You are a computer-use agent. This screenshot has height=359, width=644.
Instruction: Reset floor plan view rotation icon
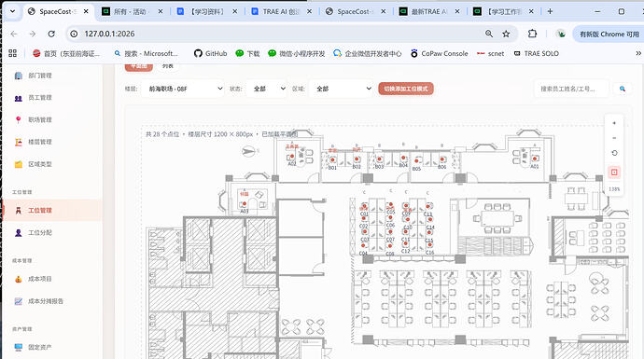point(614,153)
